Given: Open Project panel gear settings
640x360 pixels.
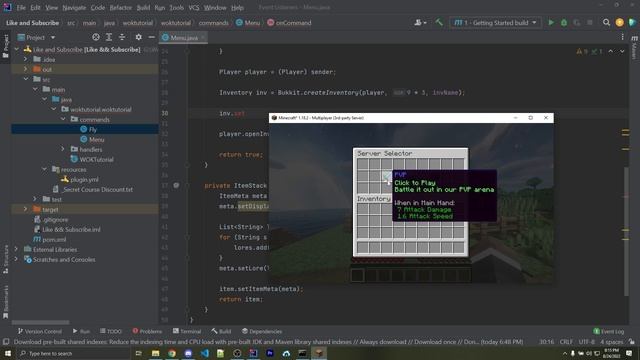Looking at the screenshot, I should click(x=139, y=37).
